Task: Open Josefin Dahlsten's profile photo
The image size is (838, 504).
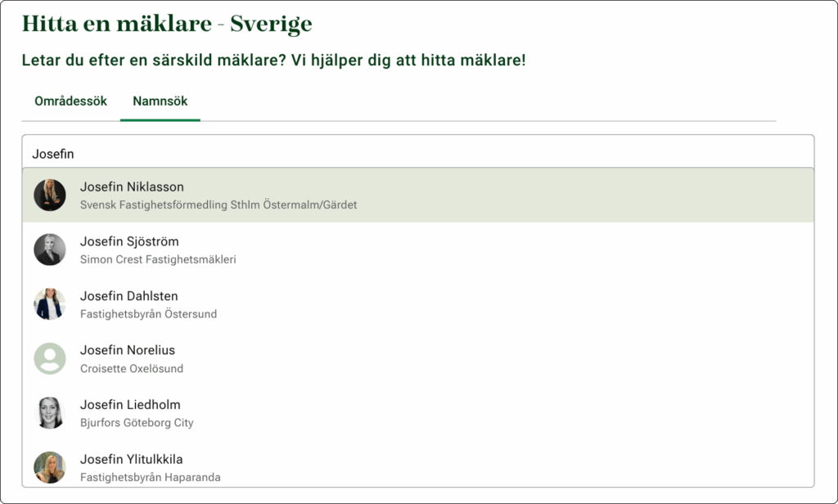Action: [x=50, y=304]
